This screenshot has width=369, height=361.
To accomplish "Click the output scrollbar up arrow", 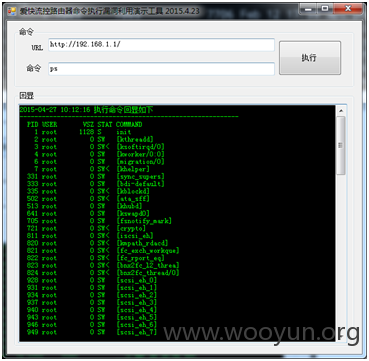I will click(341, 110).
